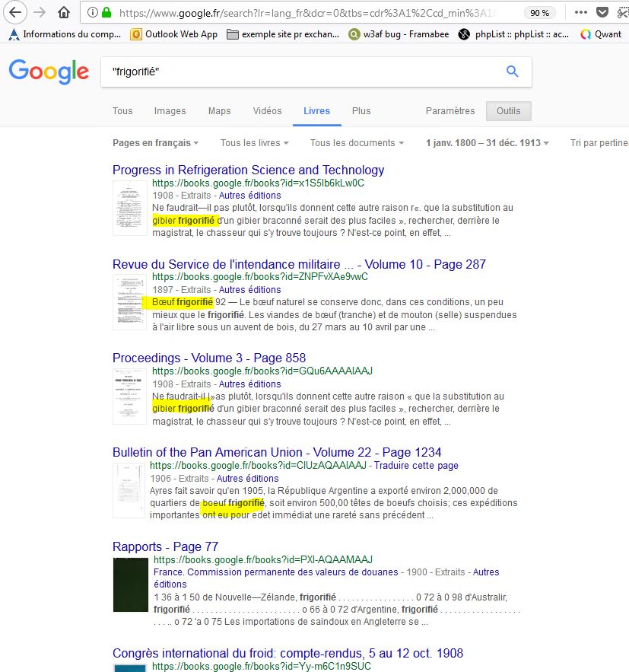
Task: Click Traduire cette page link
Action: tap(416, 465)
